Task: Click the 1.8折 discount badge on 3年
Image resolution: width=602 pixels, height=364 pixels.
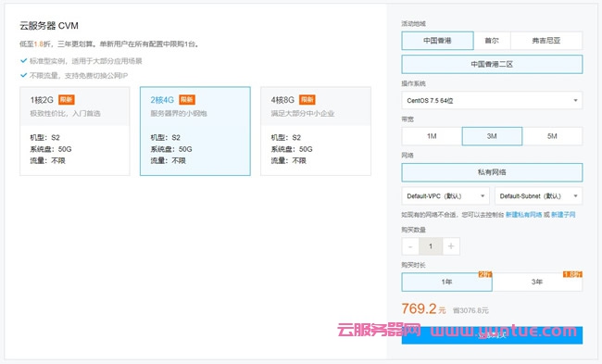Action: [x=572, y=274]
